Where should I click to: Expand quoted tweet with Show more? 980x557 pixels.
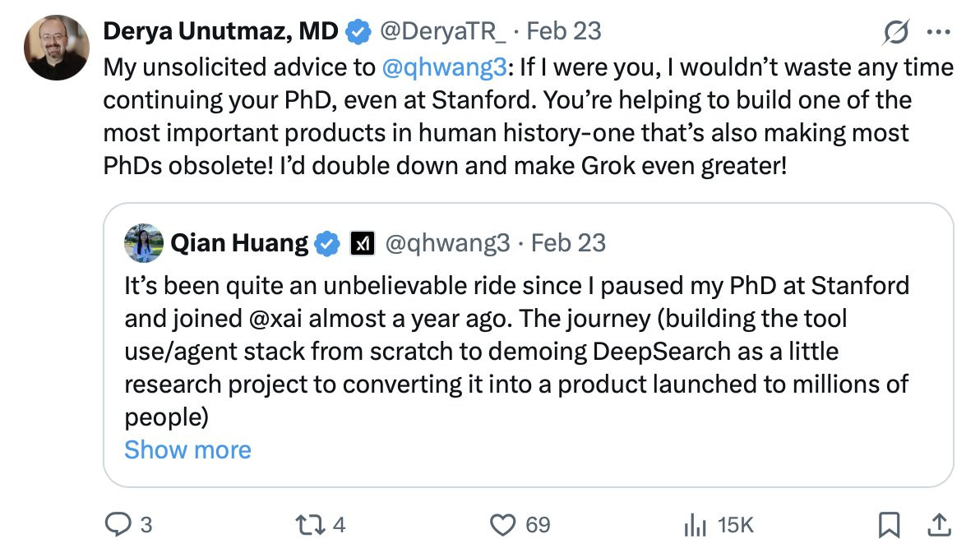(x=187, y=449)
